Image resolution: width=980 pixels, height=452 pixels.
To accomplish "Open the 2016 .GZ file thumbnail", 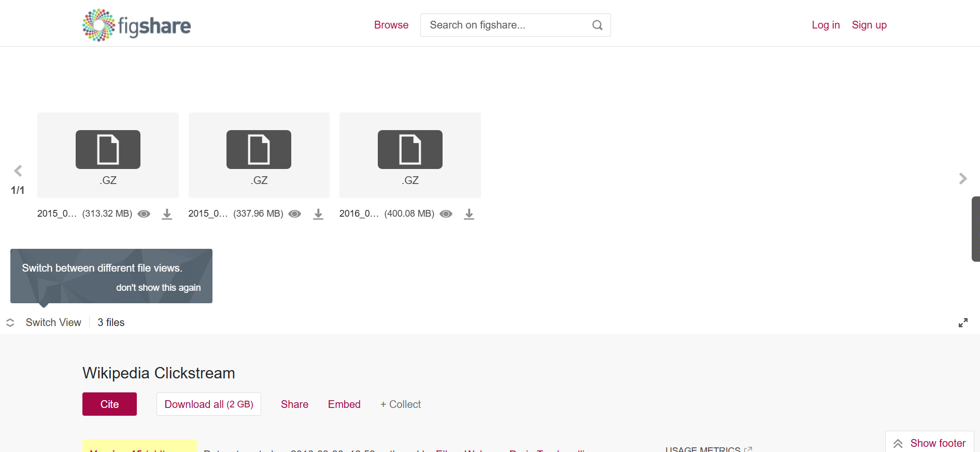I will (x=410, y=155).
